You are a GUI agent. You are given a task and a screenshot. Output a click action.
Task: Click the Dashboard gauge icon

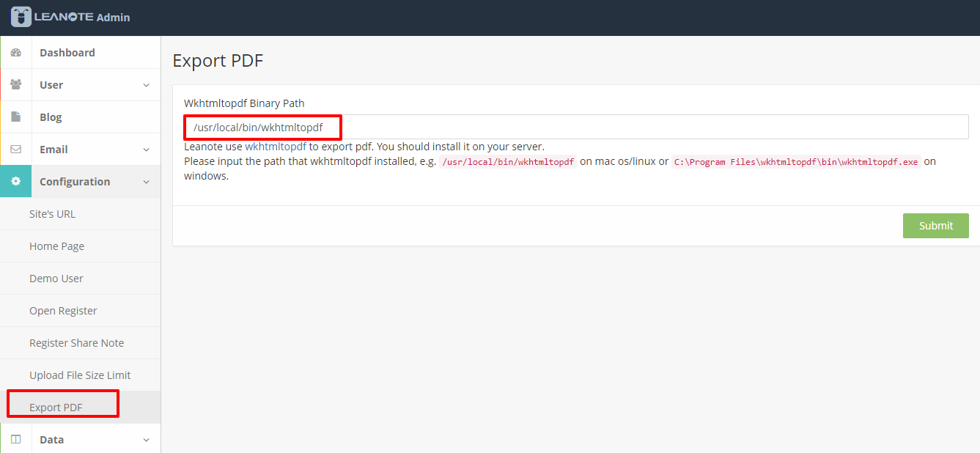tap(16, 53)
